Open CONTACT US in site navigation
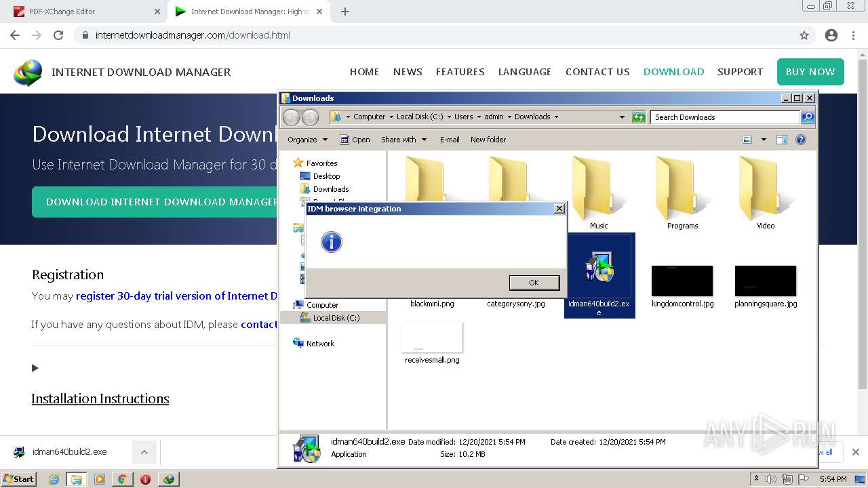The width and height of the screenshot is (868, 488). point(597,72)
